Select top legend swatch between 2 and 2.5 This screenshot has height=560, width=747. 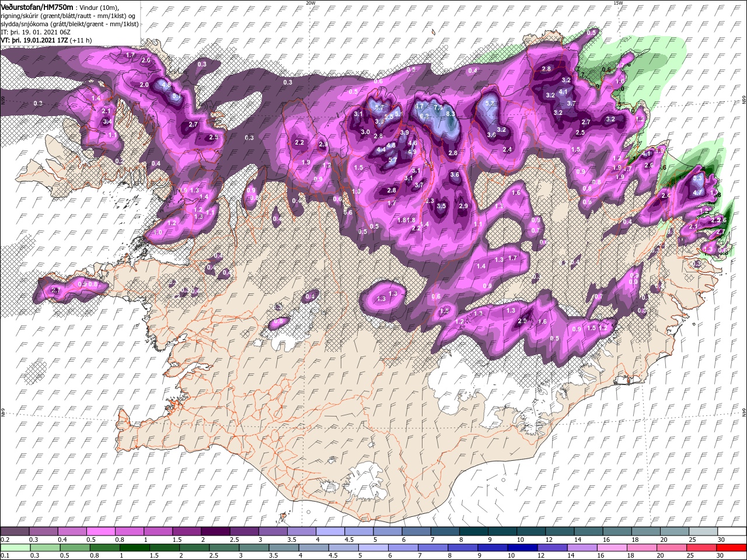(215, 531)
